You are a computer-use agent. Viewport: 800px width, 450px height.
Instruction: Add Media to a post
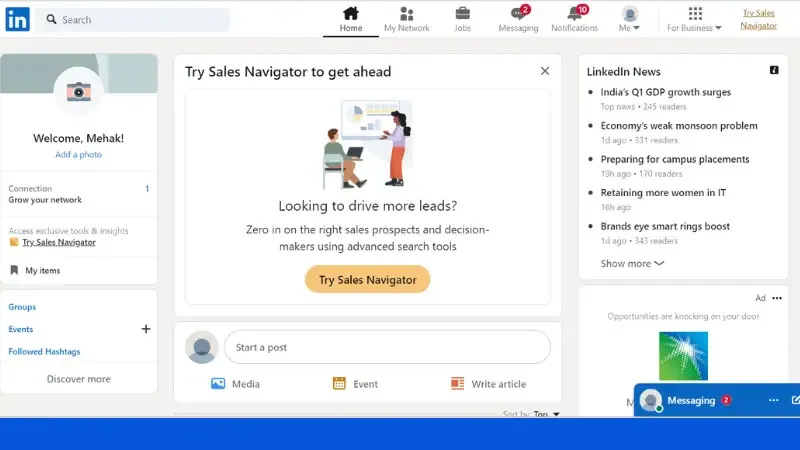point(235,384)
